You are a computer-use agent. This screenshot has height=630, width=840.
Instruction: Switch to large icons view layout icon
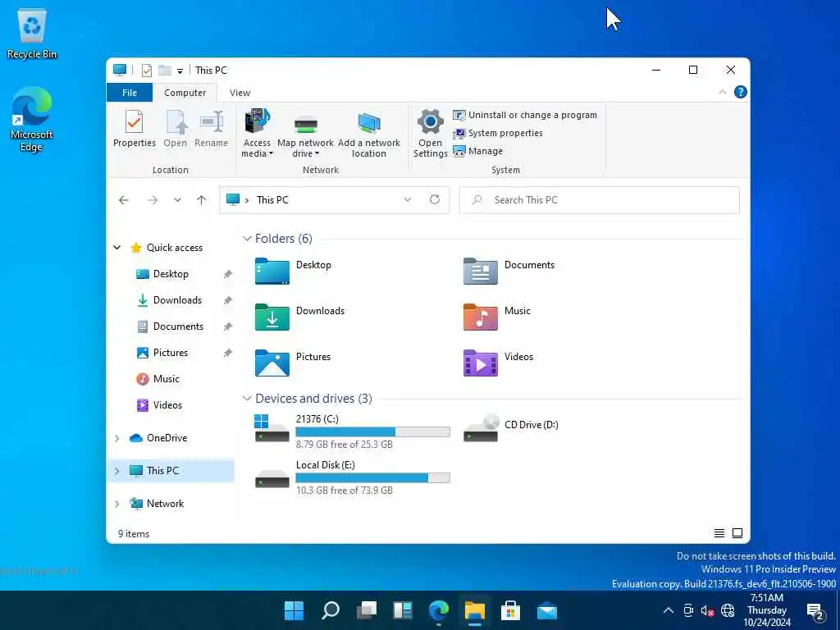[737, 533]
